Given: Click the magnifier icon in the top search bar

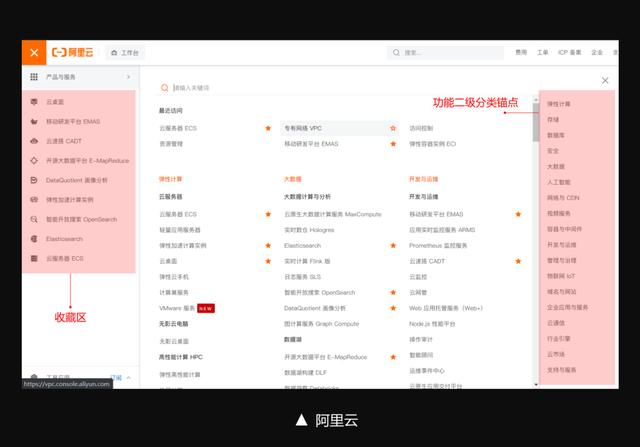Looking at the screenshot, I should point(396,53).
